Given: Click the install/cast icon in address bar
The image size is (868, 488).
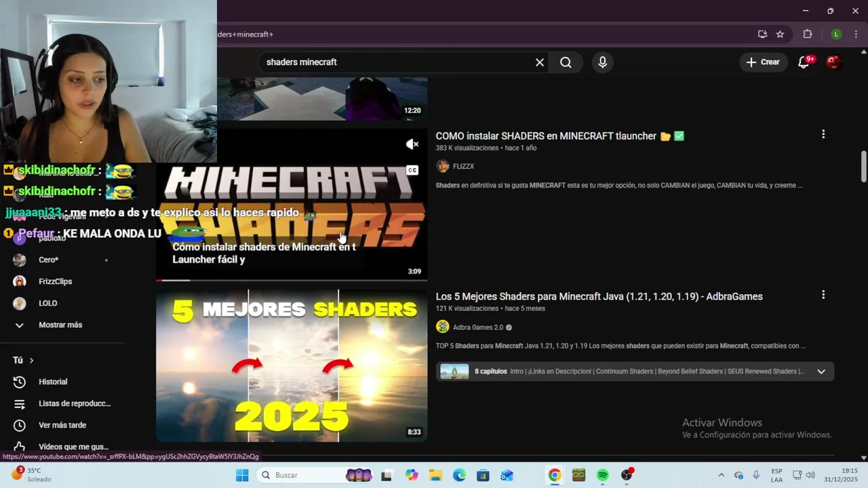Looking at the screenshot, I should [x=762, y=34].
